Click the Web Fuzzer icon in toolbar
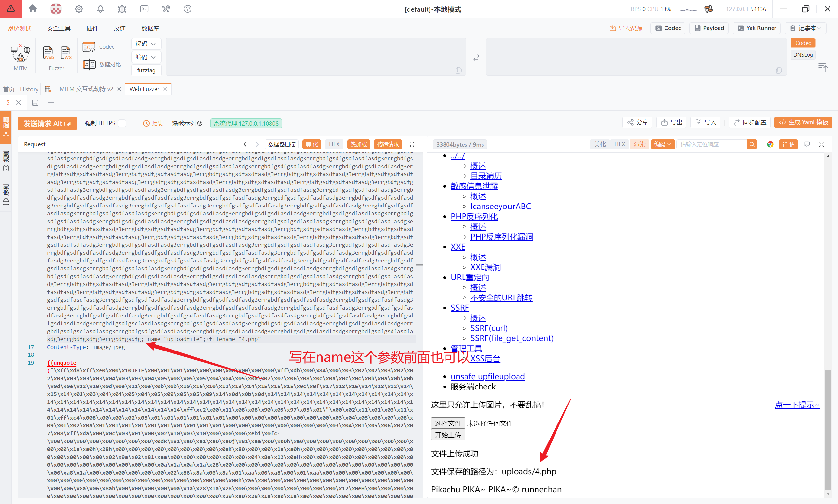The height and width of the screenshot is (504, 838). (x=48, y=53)
